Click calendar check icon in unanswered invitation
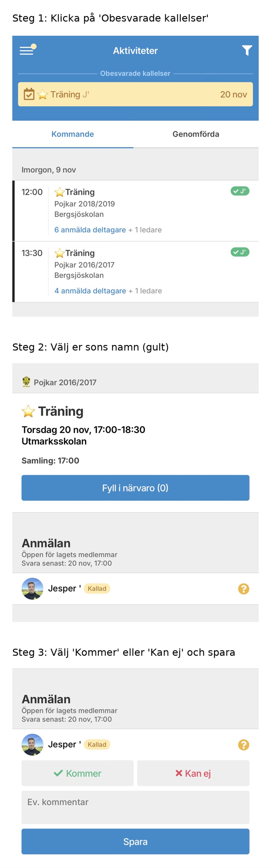Image resolution: width=271 pixels, height=868 pixels. click(x=29, y=94)
